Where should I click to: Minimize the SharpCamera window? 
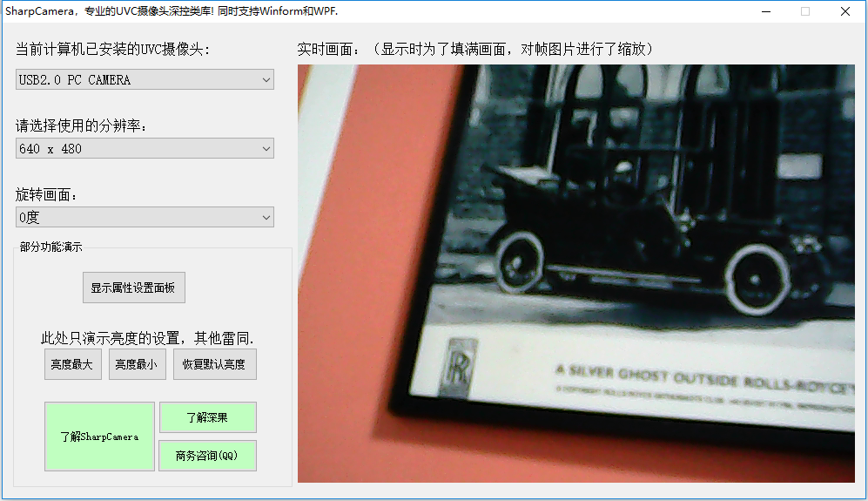[766, 11]
